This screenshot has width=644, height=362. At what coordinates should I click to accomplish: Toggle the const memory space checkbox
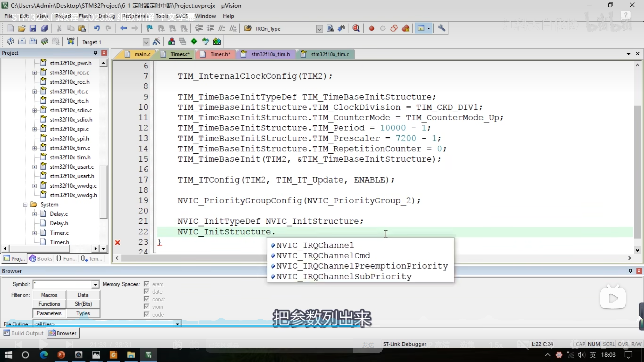coord(147,299)
